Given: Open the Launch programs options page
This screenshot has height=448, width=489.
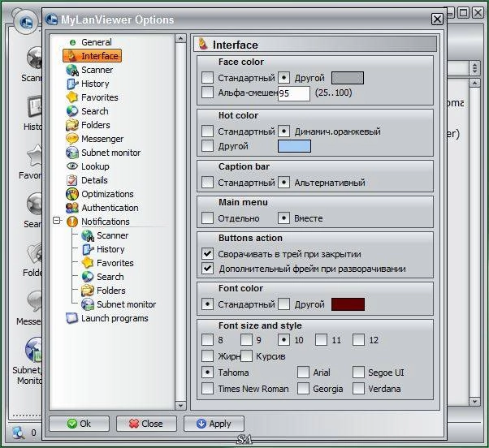Looking at the screenshot, I should click(x=115, y=318).
